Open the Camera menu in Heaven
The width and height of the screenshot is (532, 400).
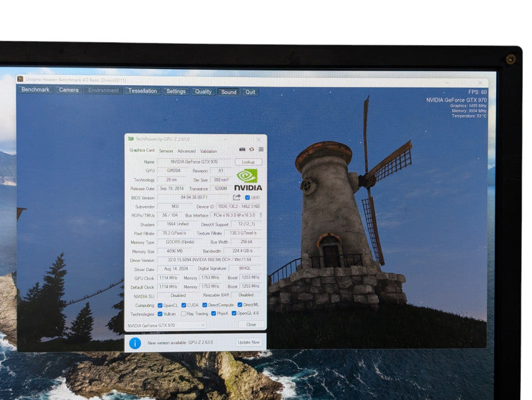click(x=68, y=90)
